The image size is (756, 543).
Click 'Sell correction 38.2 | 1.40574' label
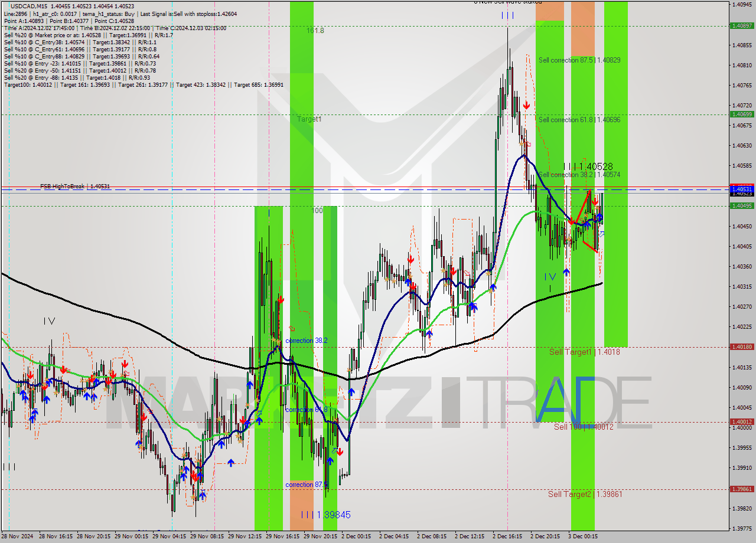coord(579,174)
